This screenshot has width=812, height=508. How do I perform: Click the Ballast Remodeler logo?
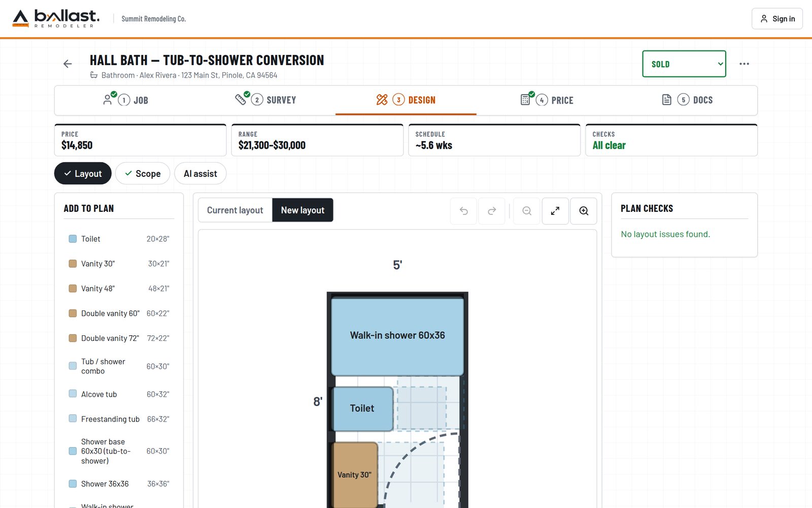coord(56,18)
